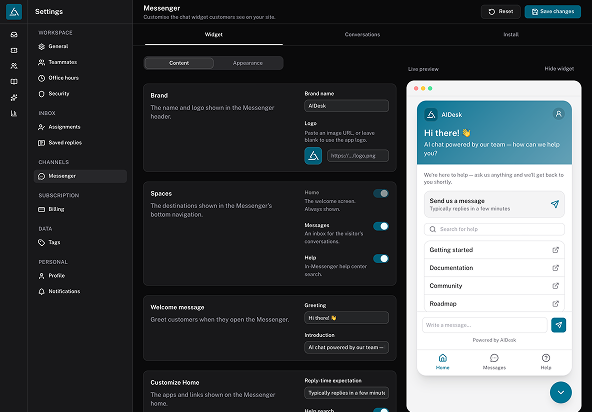Open the Security settings page
The image size is (592, 412).
point(80,94)
